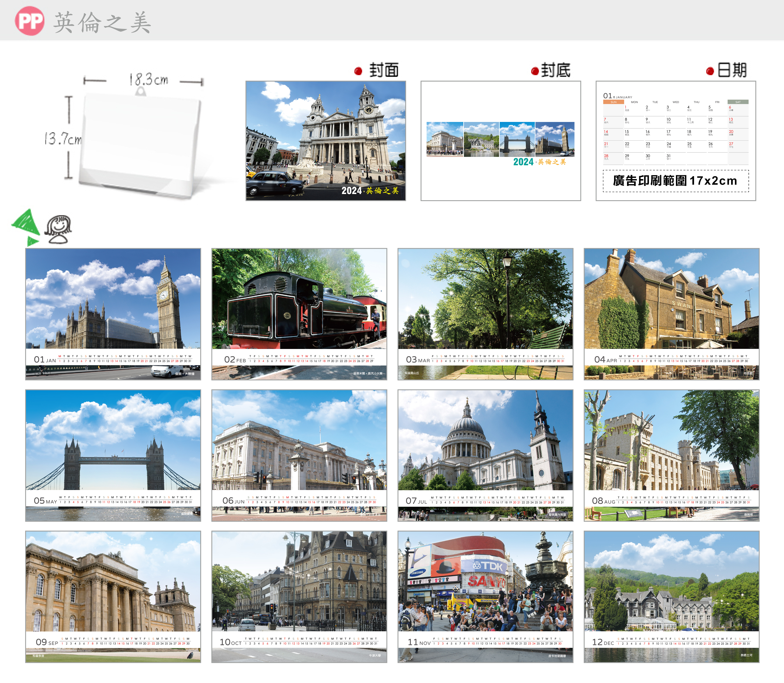This screenshot has height=683, width=784.
Task: Select the 02 FEB steam locomotive page
Action: click(299, 314)
